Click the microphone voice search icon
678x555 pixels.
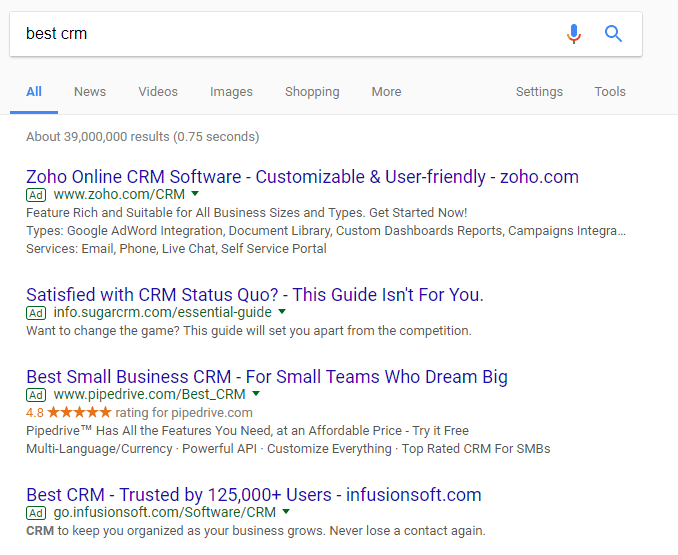pos(573,34)
